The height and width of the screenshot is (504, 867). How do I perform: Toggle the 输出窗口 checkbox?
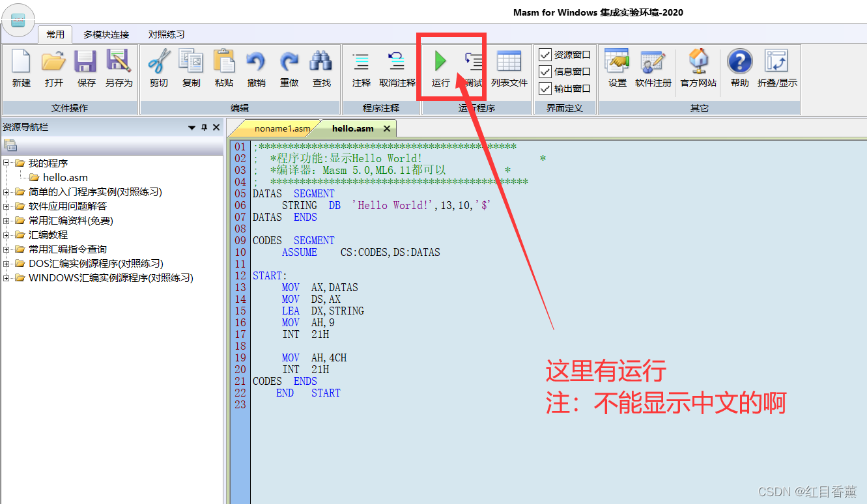[x=545, y=89]
